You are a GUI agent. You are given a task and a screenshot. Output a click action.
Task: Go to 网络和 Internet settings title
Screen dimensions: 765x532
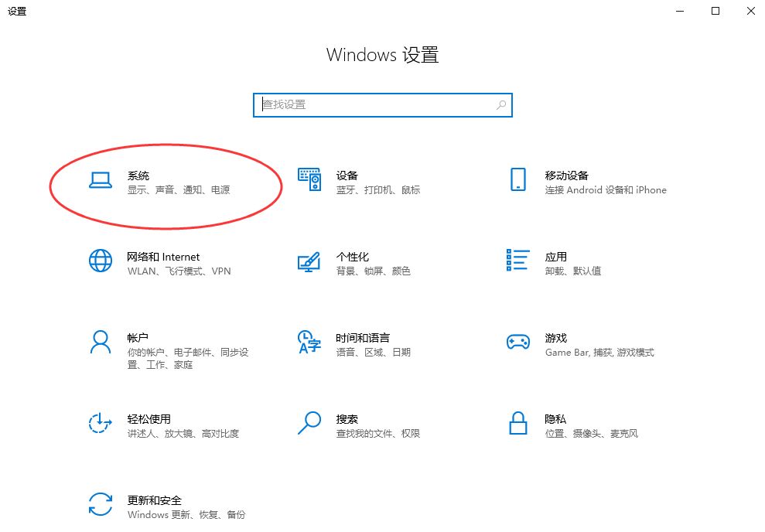[x=163, y=257]
